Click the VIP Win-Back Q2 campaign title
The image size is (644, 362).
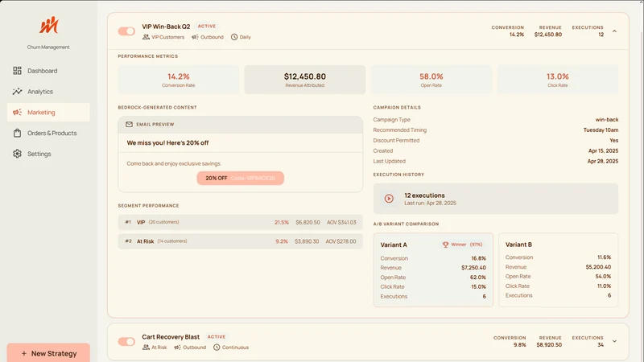pyautogui.click(x=166, y=27)
